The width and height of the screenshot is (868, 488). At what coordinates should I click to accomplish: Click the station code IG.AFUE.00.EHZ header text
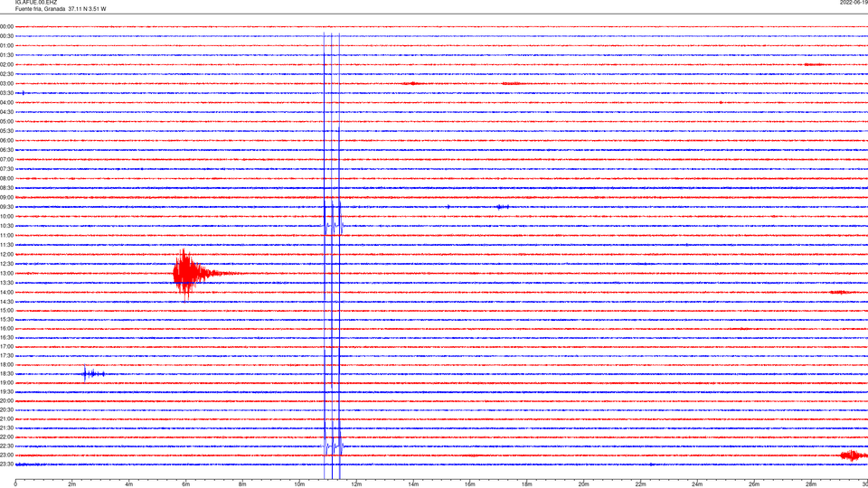[x=36, y=3]
